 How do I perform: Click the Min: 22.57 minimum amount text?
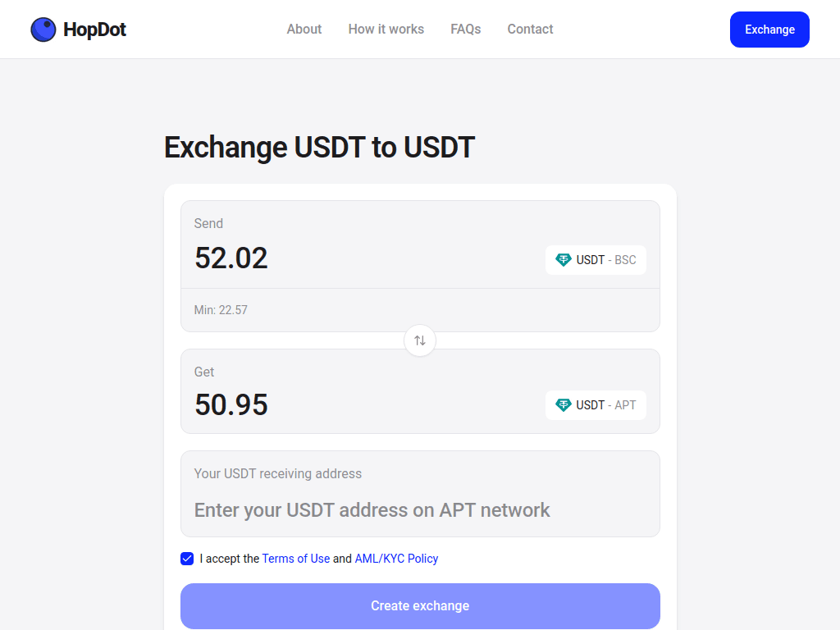pyautogui.click(x=221, y=310)
